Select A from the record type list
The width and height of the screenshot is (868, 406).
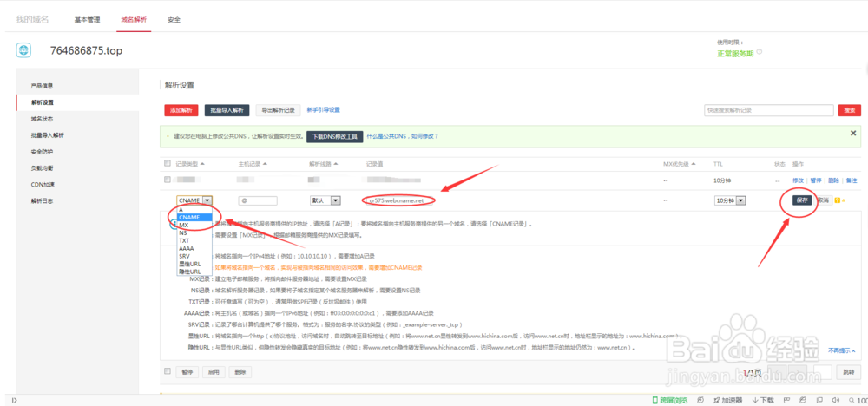[x=194, y=210]
